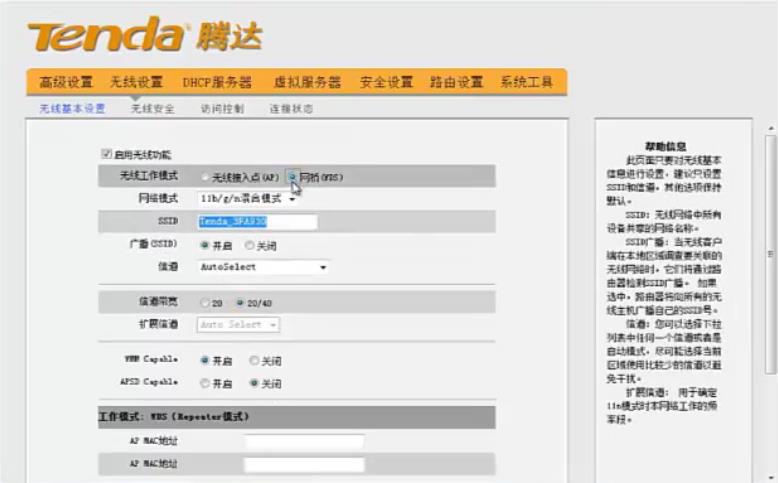The image size is (778, 483).
Task: Open the 系统工具 tab
Action: pyautogui.click(x=526, y=82)
